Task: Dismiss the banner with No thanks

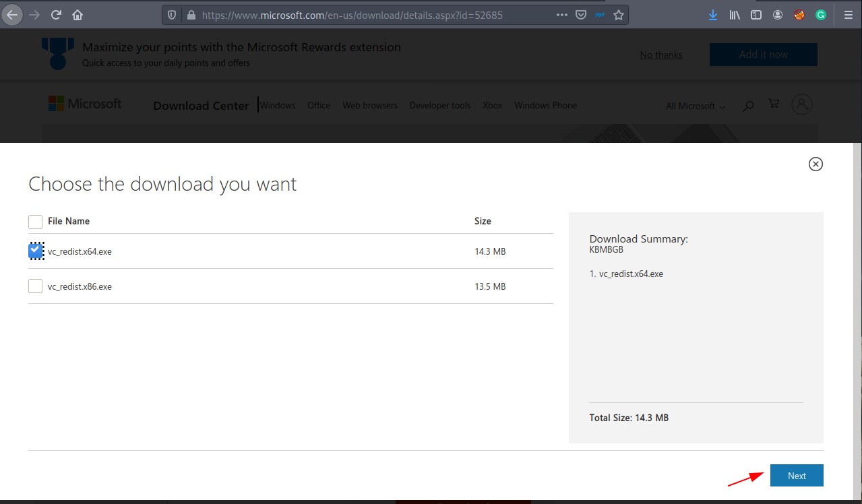Action: tap(661, 55)
